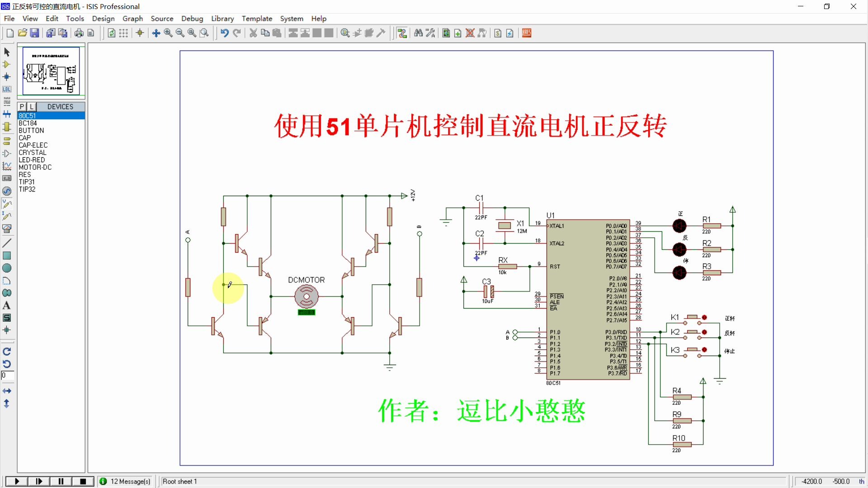868x488 pixels.
Task: Open the Graph menu
Action: point(132,19)
